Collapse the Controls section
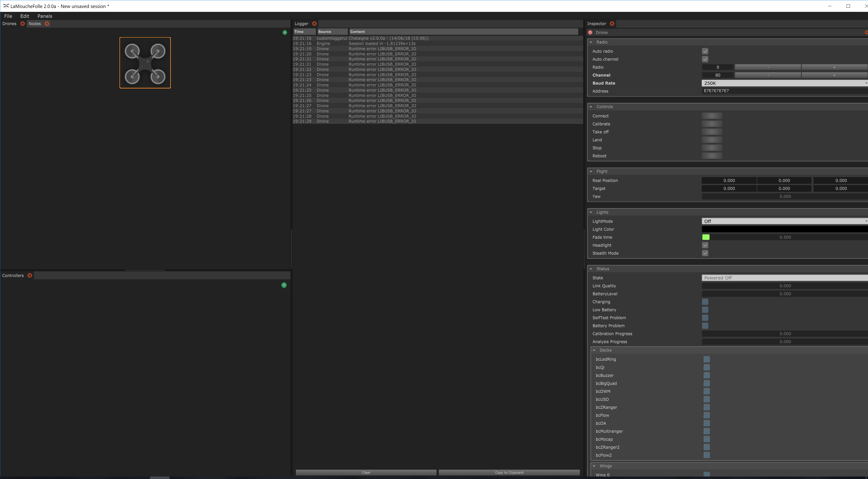 click(x=591, y=106)
